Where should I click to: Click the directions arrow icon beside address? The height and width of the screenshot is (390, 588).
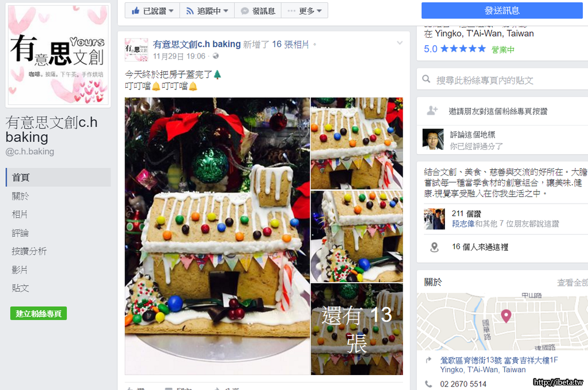[428, 360]
